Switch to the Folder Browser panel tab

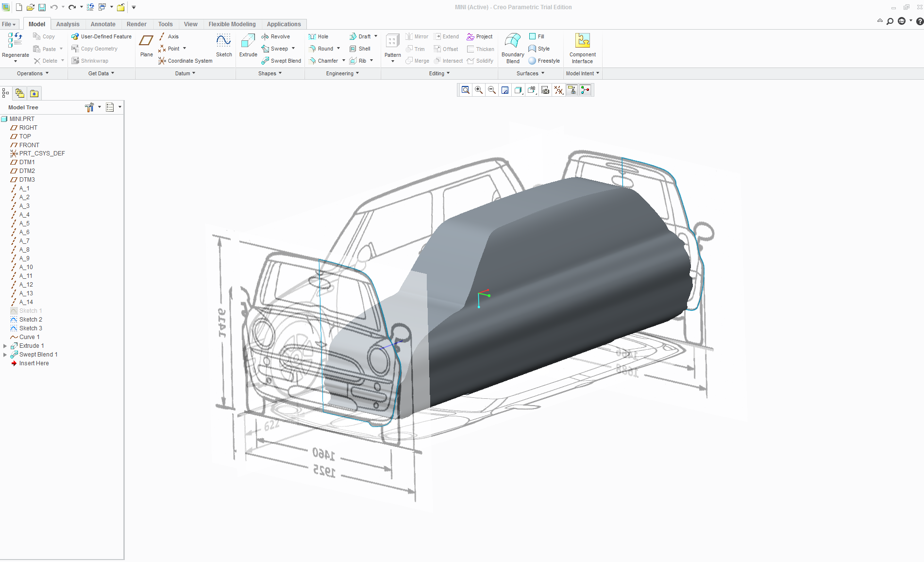pos(20,93)
